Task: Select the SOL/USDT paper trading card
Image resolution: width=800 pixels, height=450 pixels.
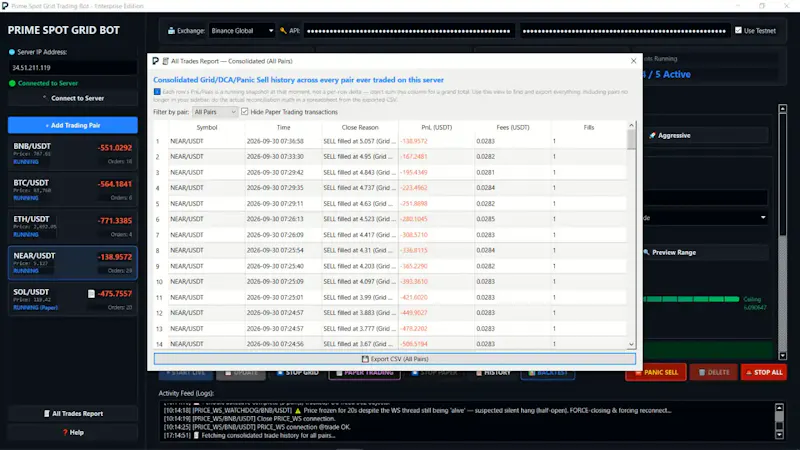Action: click(x=72, y=299)
